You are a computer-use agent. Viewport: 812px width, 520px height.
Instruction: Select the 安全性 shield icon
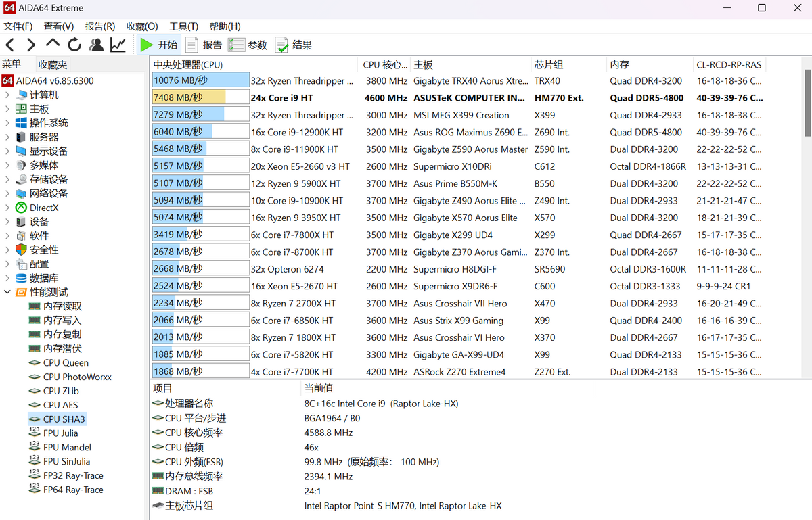(x=21, y=250)
